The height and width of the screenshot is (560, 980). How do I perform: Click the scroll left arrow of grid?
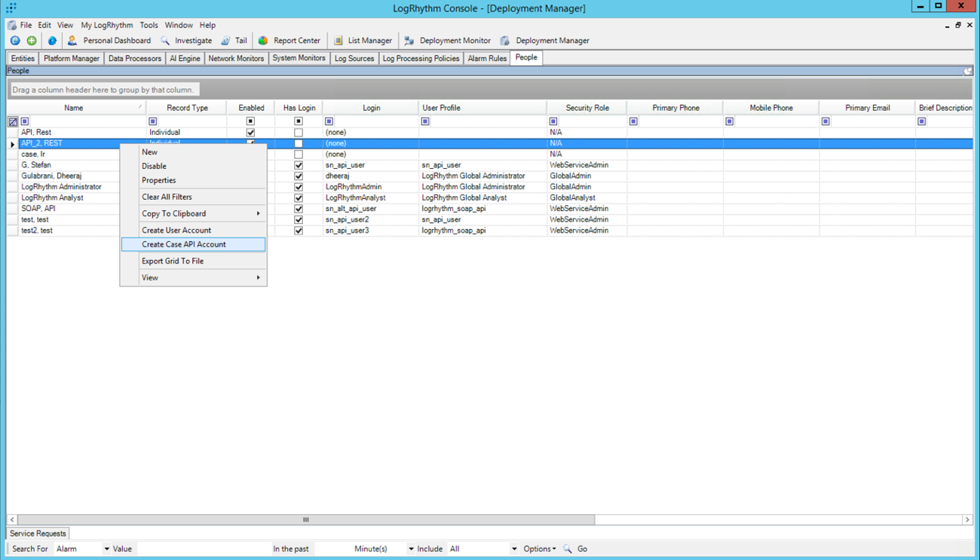(x=12, y=519)
